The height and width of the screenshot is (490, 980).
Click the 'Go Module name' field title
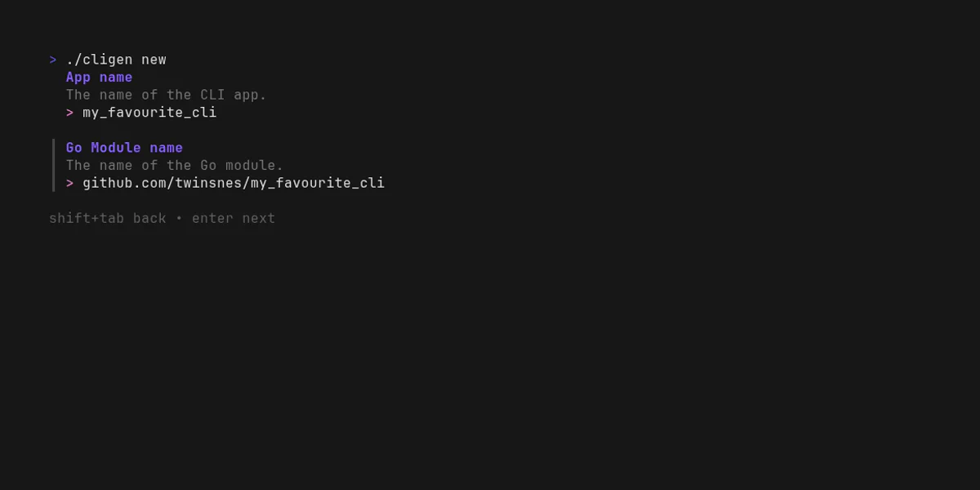124,148
